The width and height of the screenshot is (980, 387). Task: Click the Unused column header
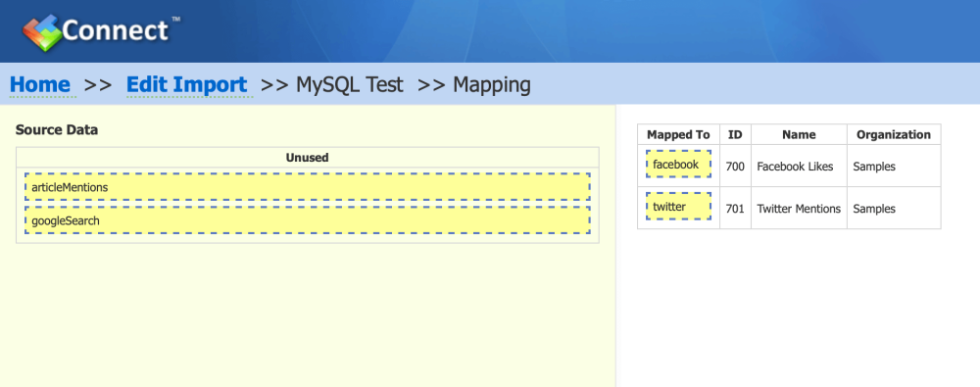308,158
